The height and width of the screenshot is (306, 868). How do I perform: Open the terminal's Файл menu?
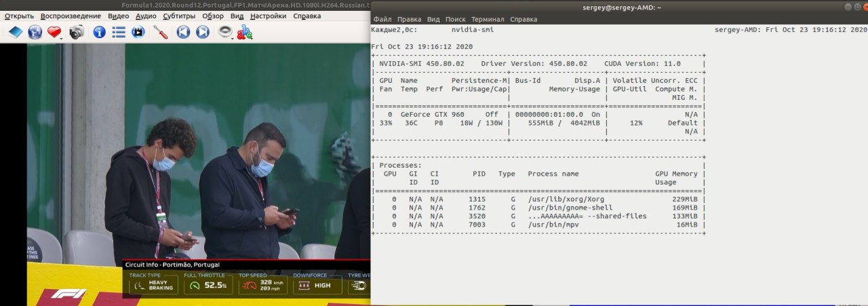coord(382,20)
